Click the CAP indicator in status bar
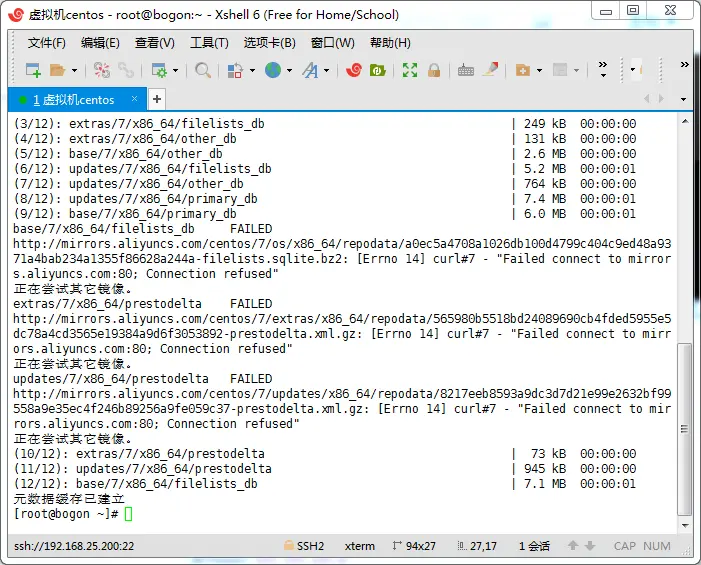 tap(625, 546)
